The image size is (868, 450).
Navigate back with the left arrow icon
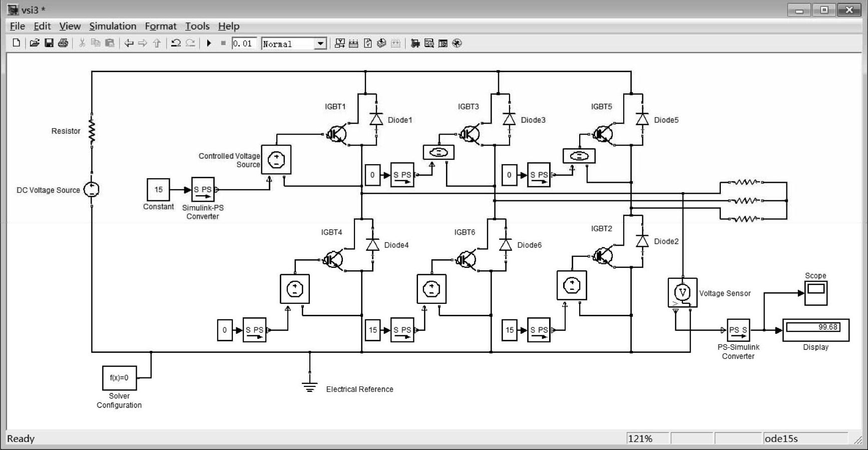pos(129,43)
